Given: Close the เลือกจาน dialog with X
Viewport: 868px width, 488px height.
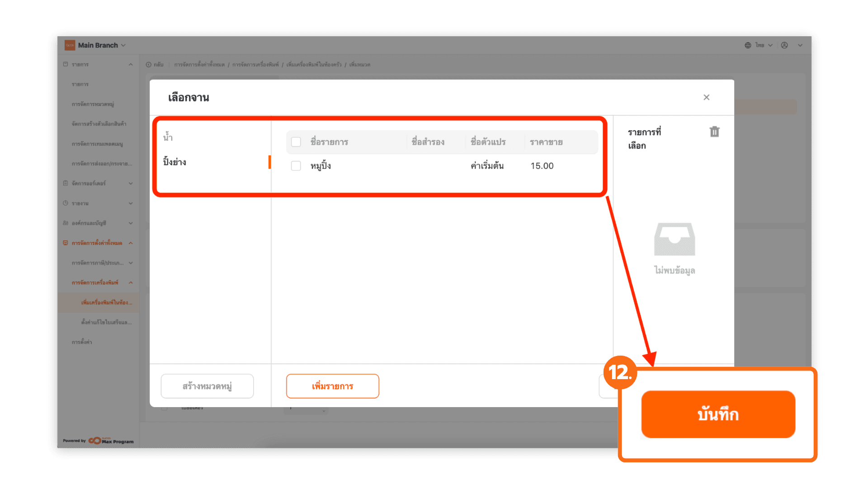Looking at the screenshot, I should (707, 97).
